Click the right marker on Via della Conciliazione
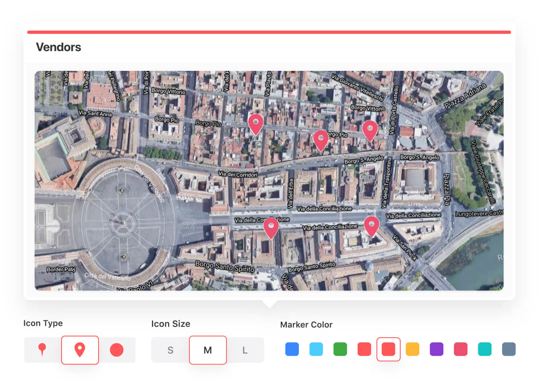539x392 pixels. click(371, 225)
